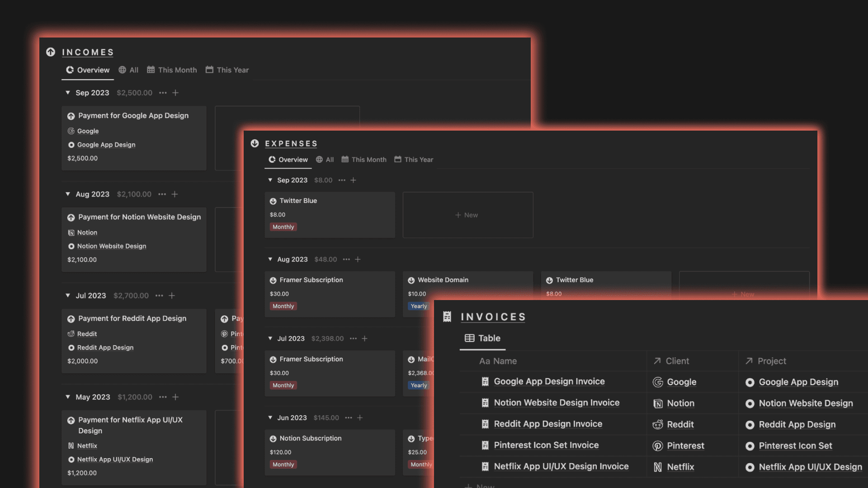Toggle Monthly tag on Framer Subscription

coord(283,305)
